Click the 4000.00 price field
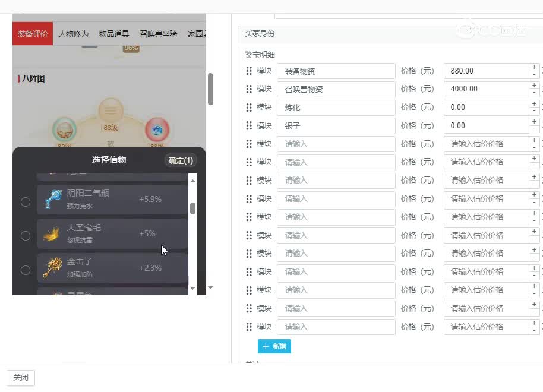Screen dimensions: 543x392 tap(486, 89)
